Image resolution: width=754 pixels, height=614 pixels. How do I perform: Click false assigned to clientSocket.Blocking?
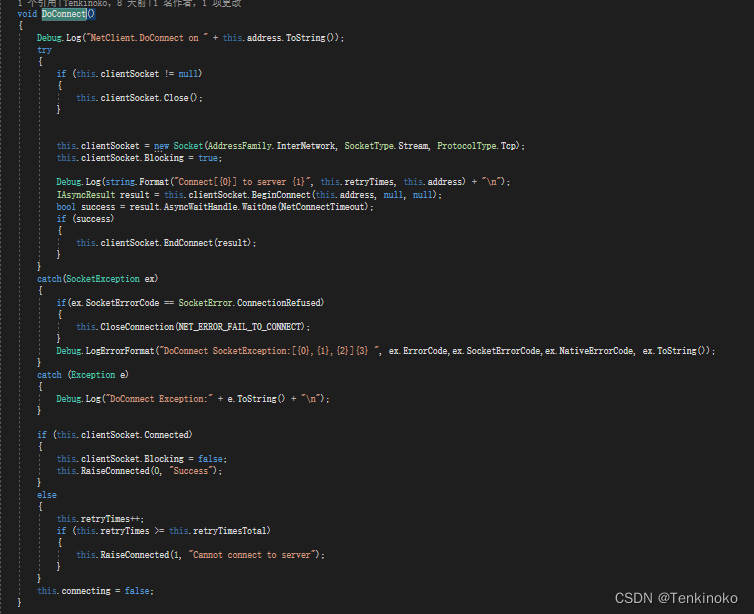tap(210, 459)
